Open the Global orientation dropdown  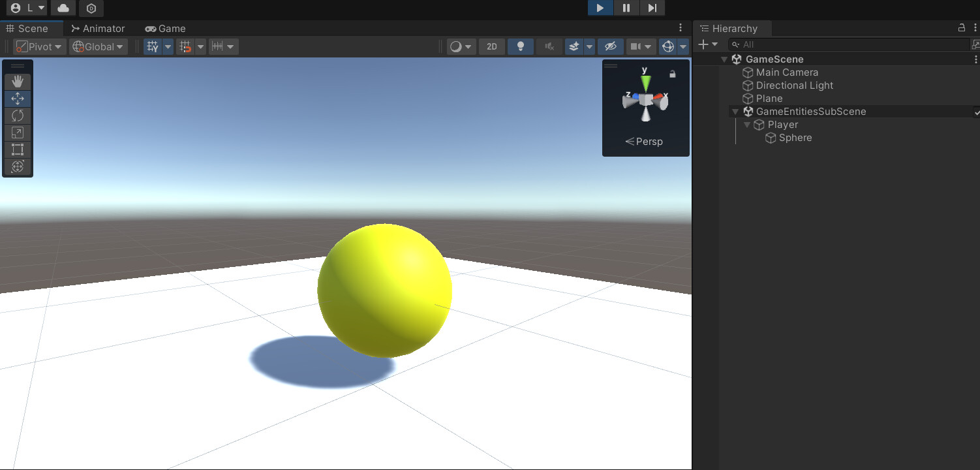[98, 46]
